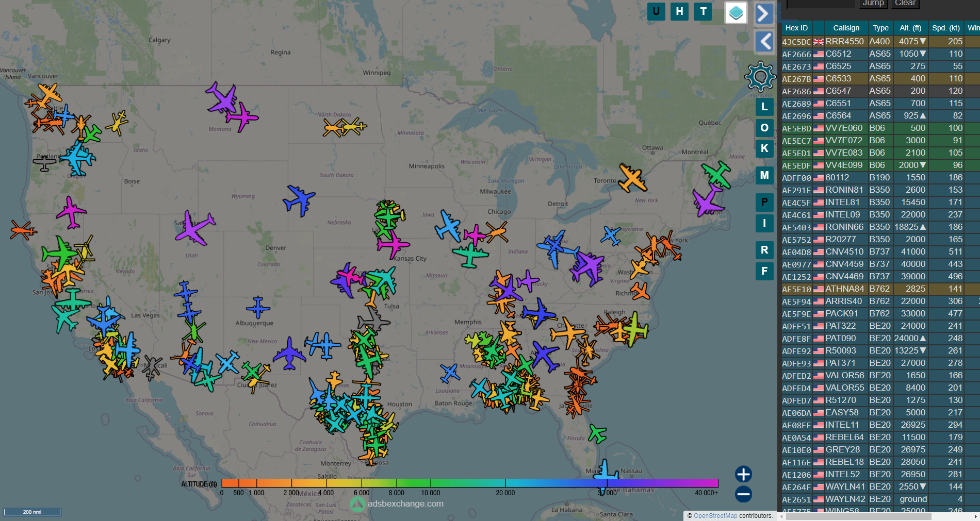Toggle the M multiselect button
The height and width of the screenshot is (521, 980).
(x=764, y=175)
